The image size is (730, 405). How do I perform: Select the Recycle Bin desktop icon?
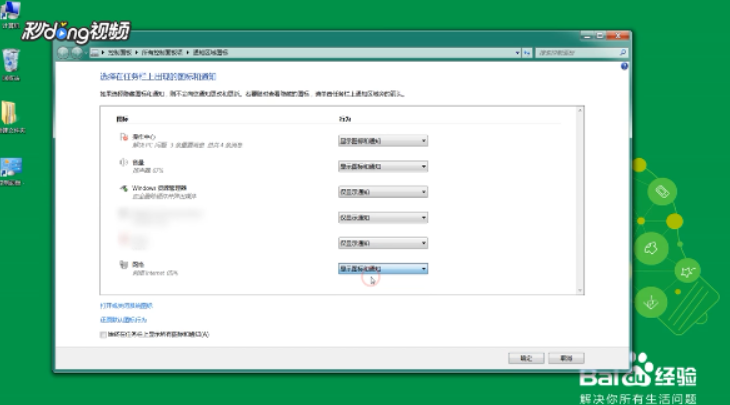click(11, 65)
